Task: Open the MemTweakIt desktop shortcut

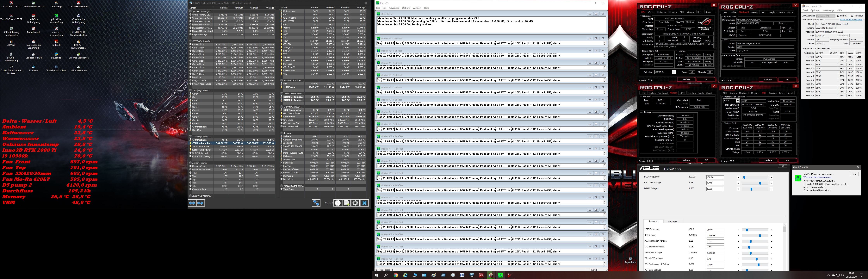Action: point(34,30)
